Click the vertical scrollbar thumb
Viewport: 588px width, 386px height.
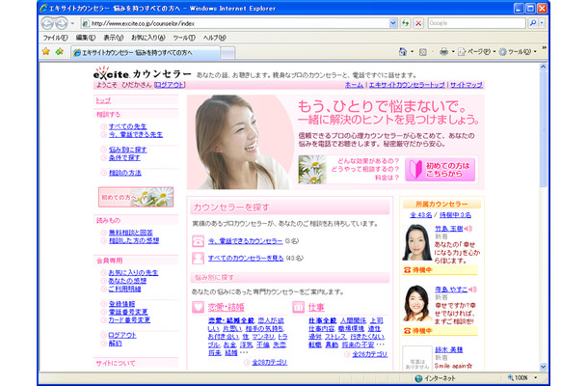(x=543, y=128)
